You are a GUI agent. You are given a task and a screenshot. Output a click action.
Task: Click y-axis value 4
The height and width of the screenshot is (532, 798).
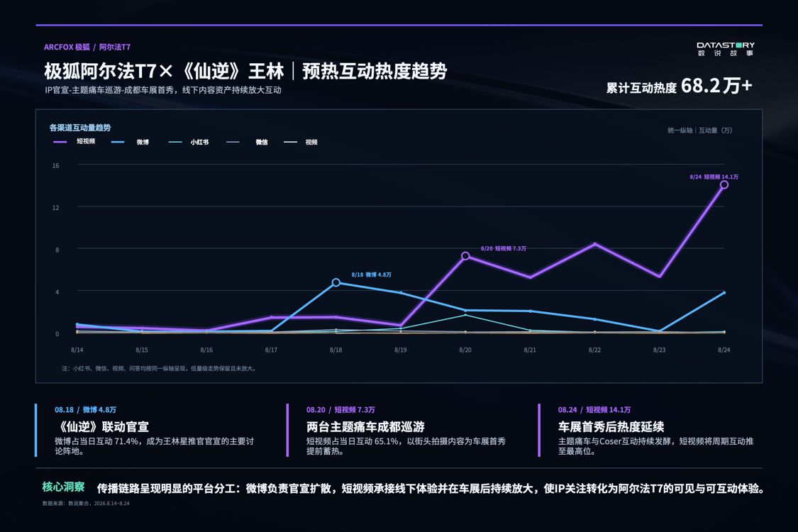[x=57, y=292]
